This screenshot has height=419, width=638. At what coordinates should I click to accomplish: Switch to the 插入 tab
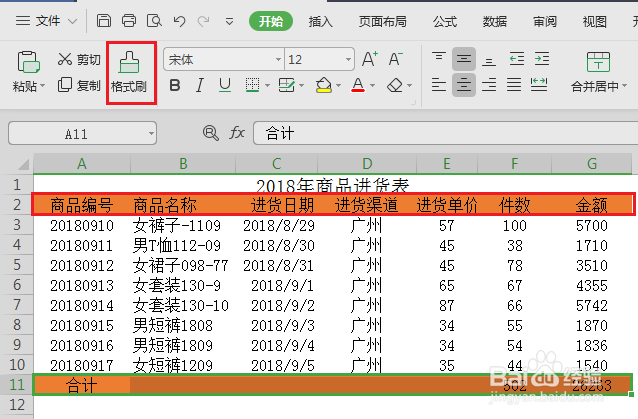tap(321, 22)
